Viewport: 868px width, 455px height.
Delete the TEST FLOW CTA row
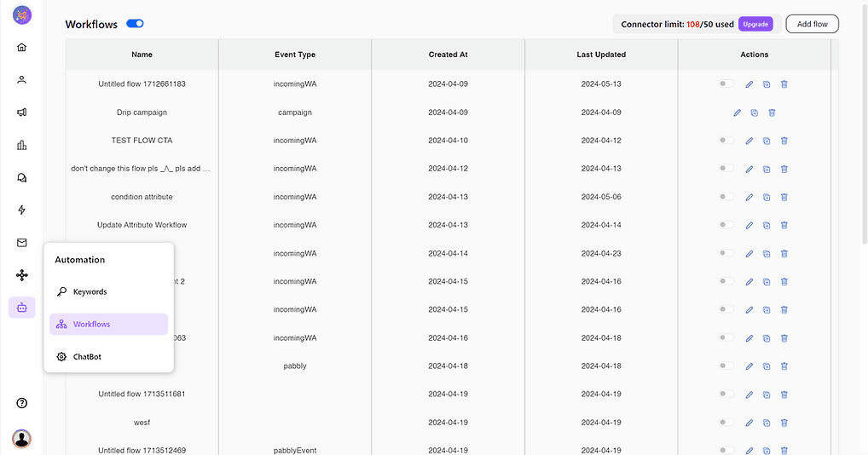(784, 141)
